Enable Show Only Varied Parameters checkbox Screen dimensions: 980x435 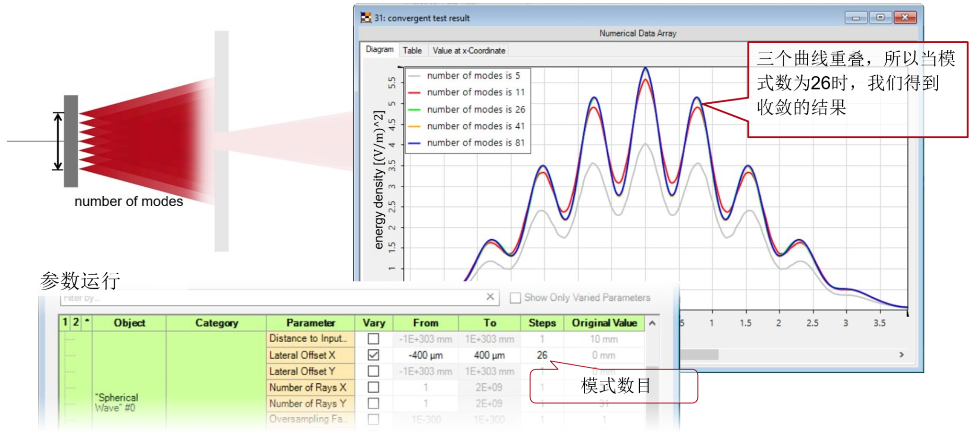pyautogui.click(x=515, y=298)
